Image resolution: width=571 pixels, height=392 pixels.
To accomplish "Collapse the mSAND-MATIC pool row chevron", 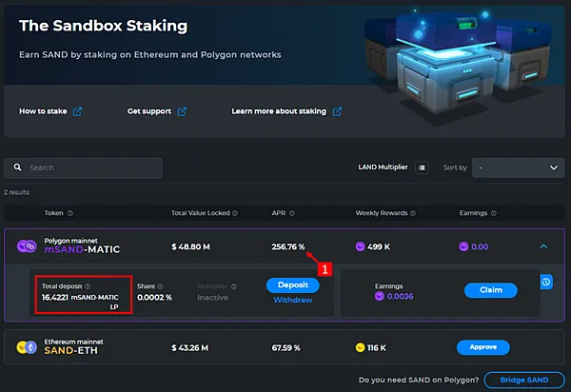I will [543, 246].
